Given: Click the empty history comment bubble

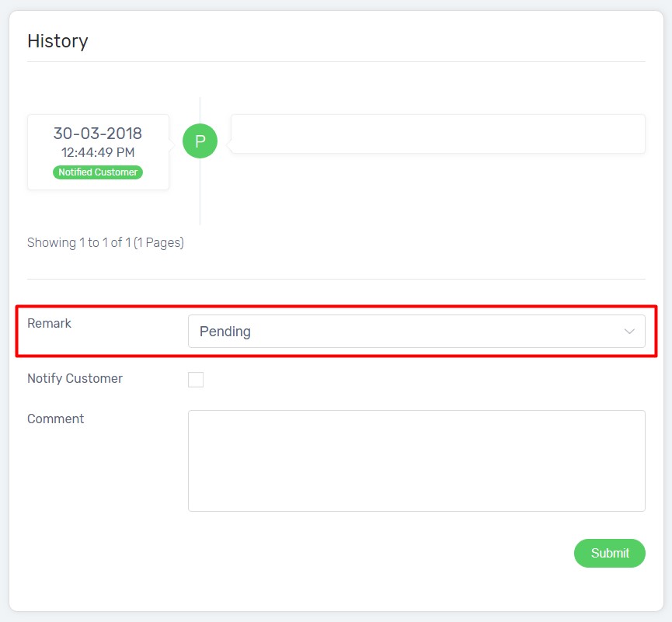Looking at the screenshot, I should (x=437, y=134).
